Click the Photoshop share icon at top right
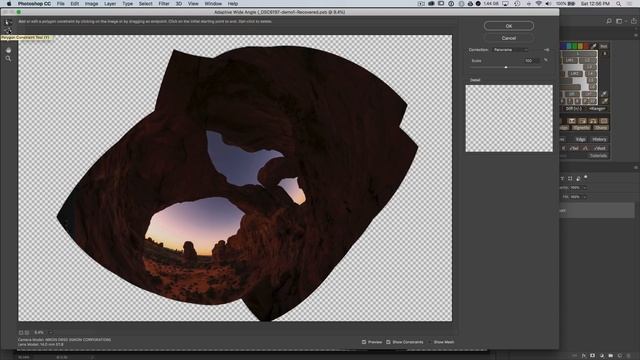Viewport: 640px width, 360px height. click(633, 21)
